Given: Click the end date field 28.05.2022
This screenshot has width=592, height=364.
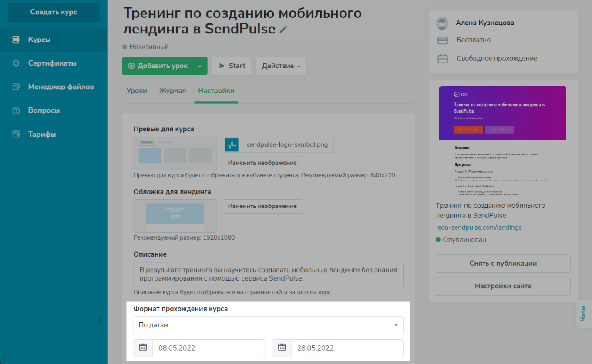Looking at the screenshot, I should 347,348.
